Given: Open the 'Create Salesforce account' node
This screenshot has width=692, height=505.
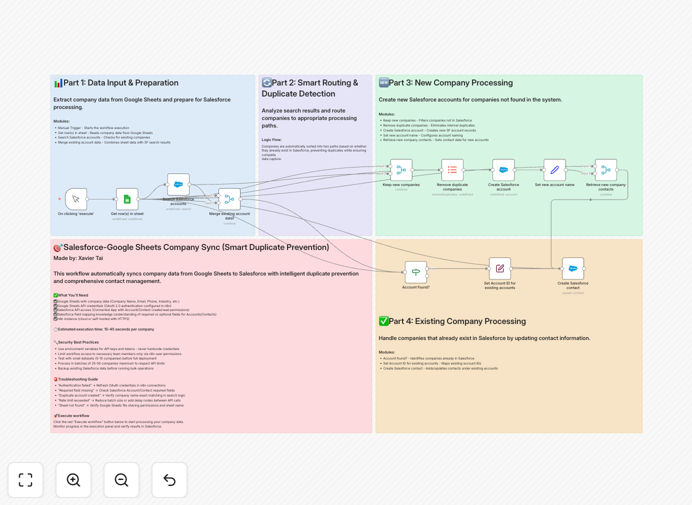Looking at the screenshot, I should pos(504,170).
